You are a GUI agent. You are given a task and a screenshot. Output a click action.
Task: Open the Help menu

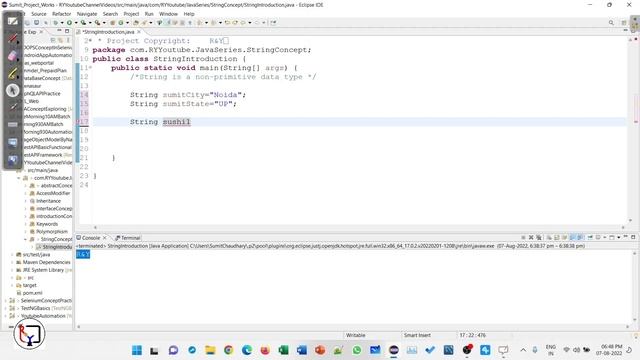tap(189, 14)
